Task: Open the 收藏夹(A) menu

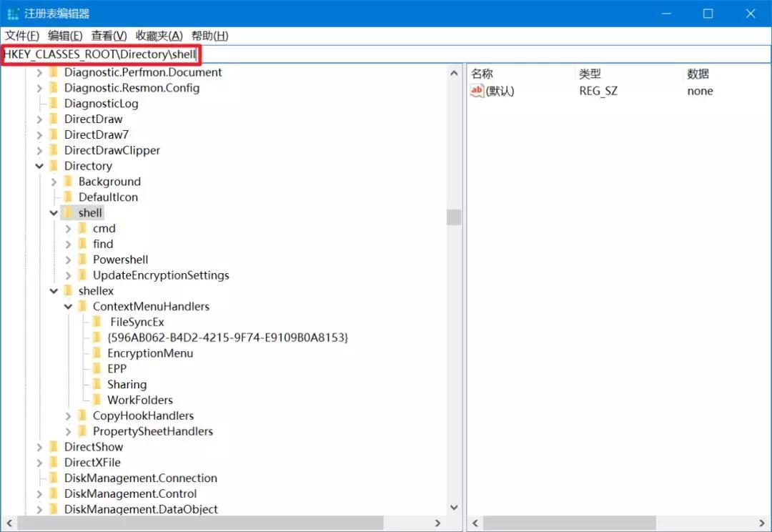Action: pos(159,36)
